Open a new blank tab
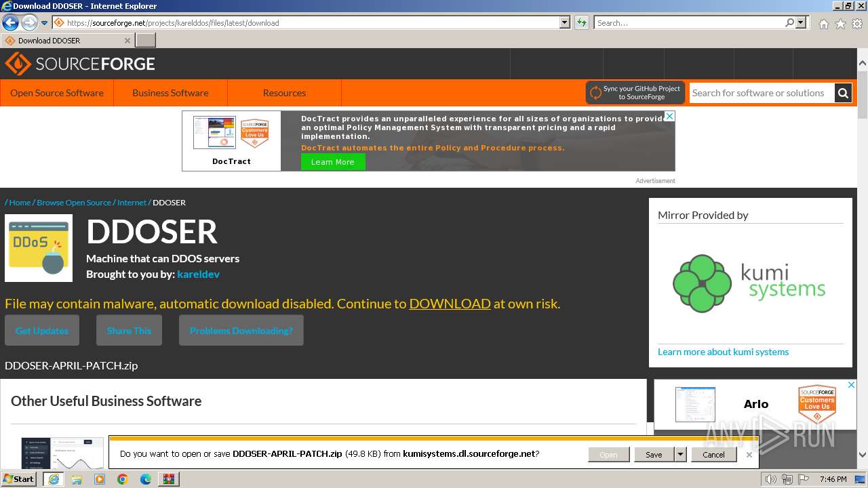 (x=146, y=40)
